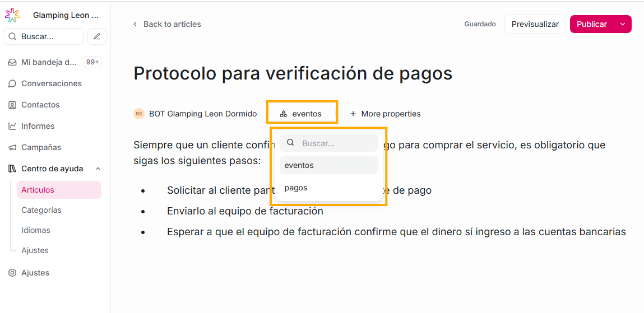Open bottom Ajustes settings with hexagon icon
The image size is (644, 313).
pos(35,273)
